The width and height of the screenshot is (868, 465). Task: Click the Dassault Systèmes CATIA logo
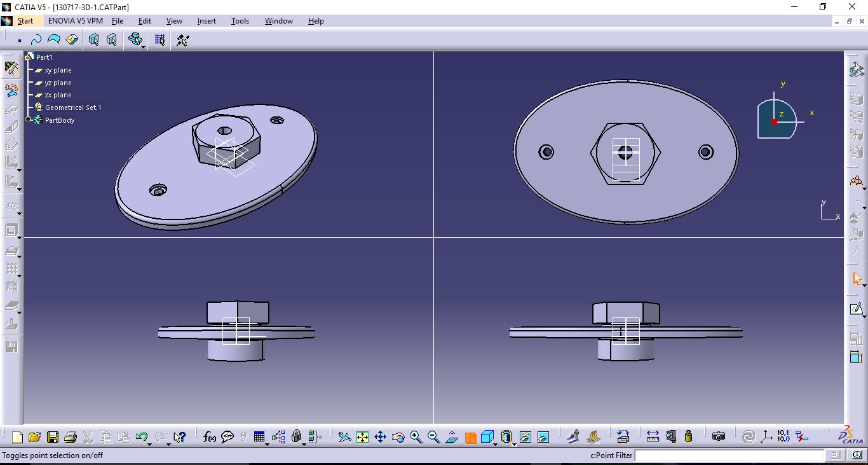click(x=850, y=436)
